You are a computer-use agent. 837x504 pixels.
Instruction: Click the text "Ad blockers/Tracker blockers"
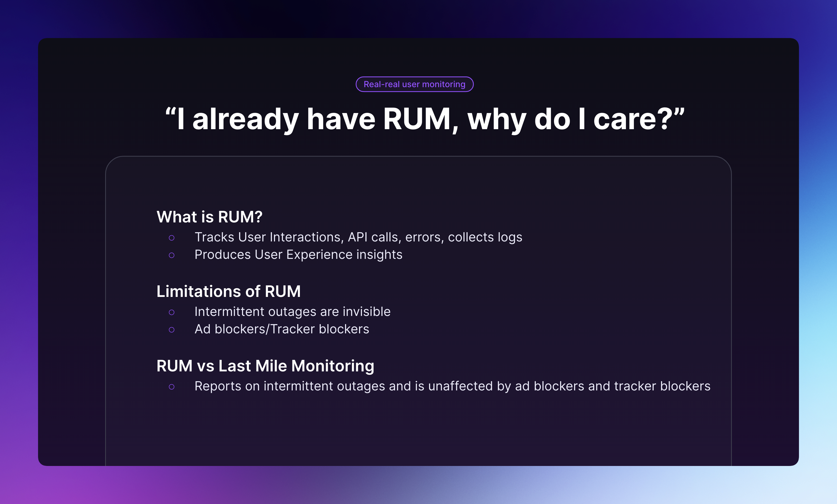282,329
